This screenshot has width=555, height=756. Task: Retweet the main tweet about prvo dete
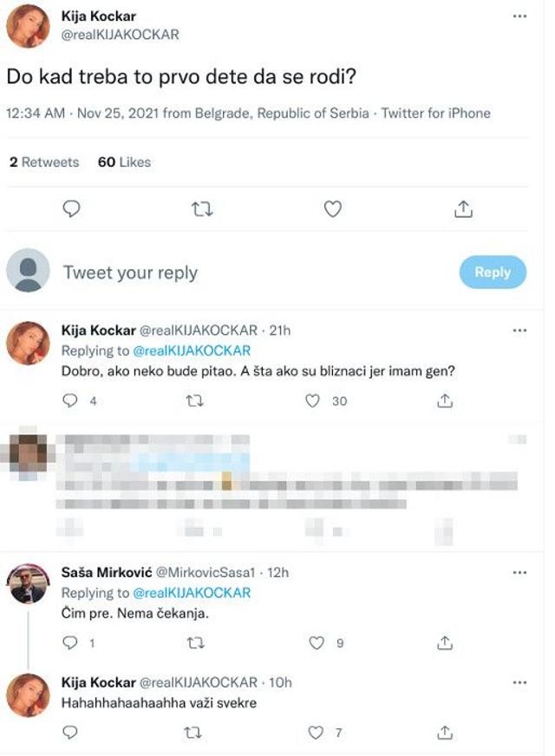[x=202, y=208]
